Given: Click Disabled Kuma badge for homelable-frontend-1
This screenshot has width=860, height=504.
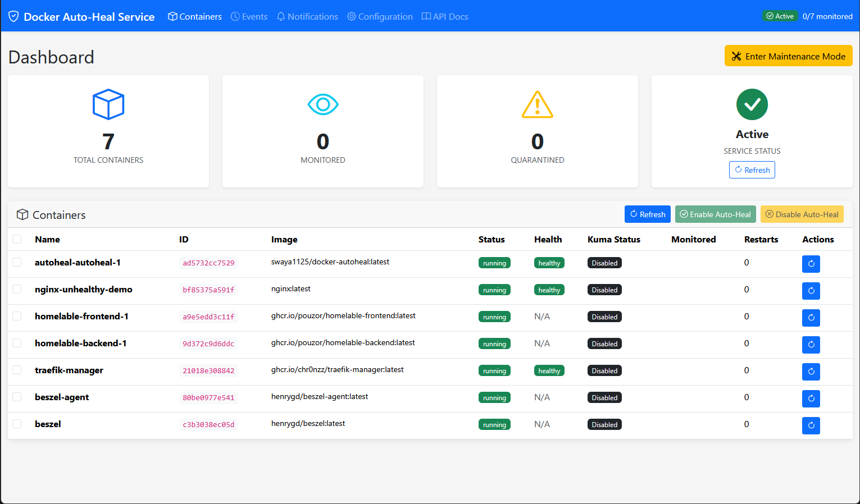Looking at the screenshot, I should click(x=604, y=317).
